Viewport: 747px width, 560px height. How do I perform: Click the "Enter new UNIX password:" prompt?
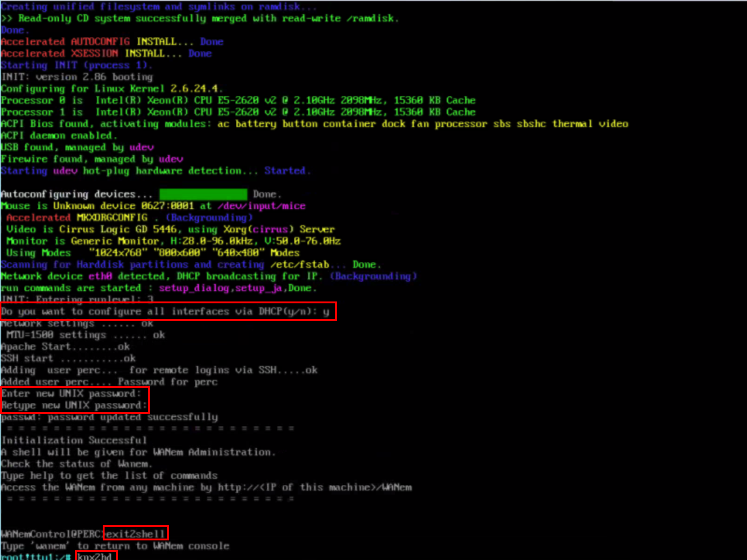[71, 393]
